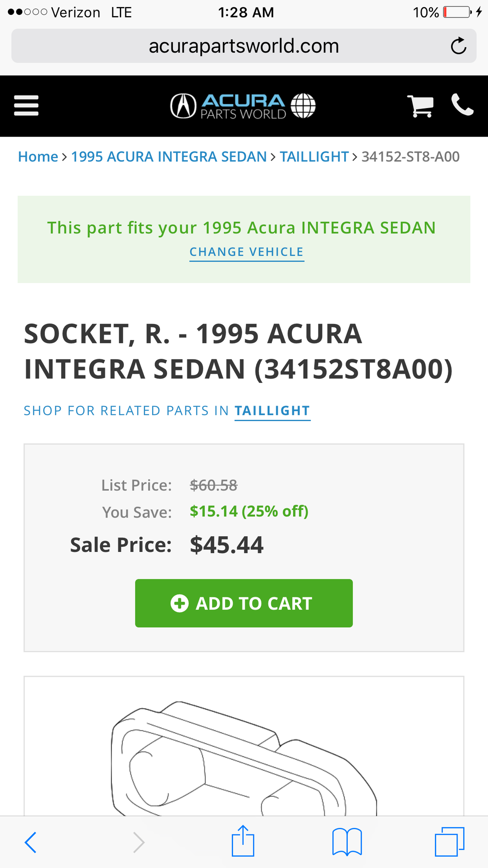
Task: Click the Change Vehicle link
Action: (x=247, y=252)
